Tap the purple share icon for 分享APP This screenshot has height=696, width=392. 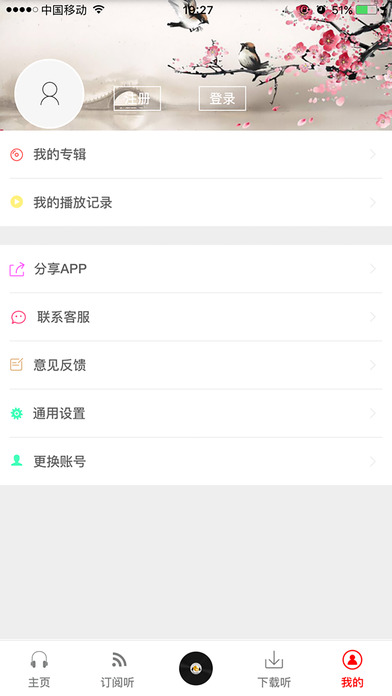17,269
